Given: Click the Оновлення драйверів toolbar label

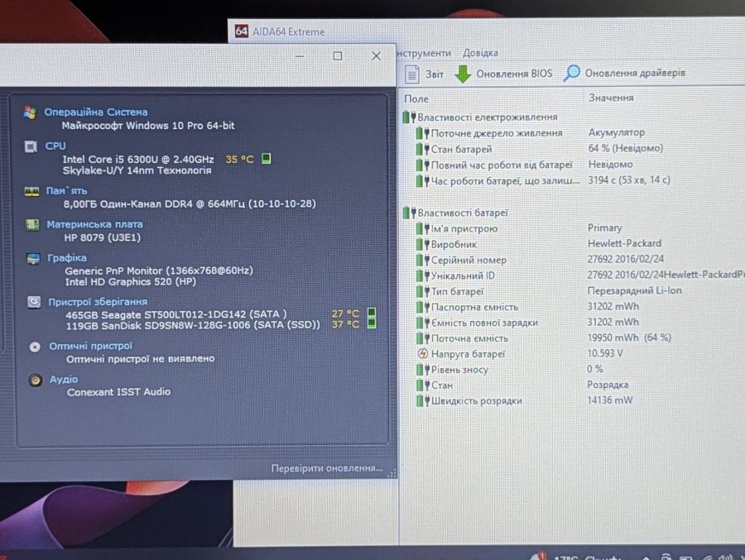Looking at the screenshot, I should click(635, 73).
